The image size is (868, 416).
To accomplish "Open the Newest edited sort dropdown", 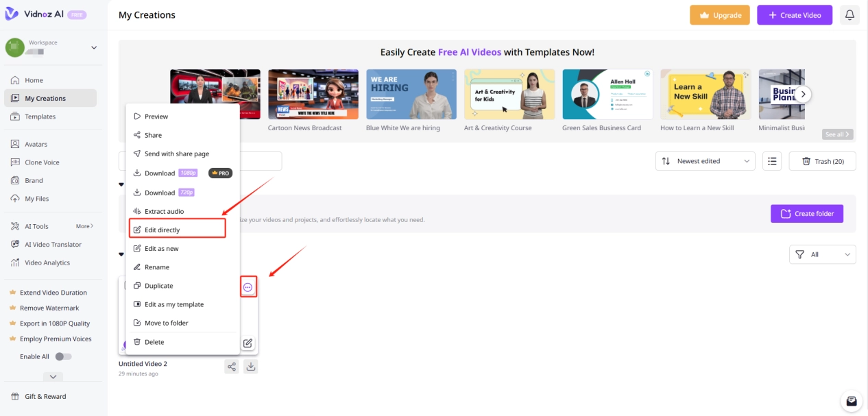I will (x=706, y=161).
